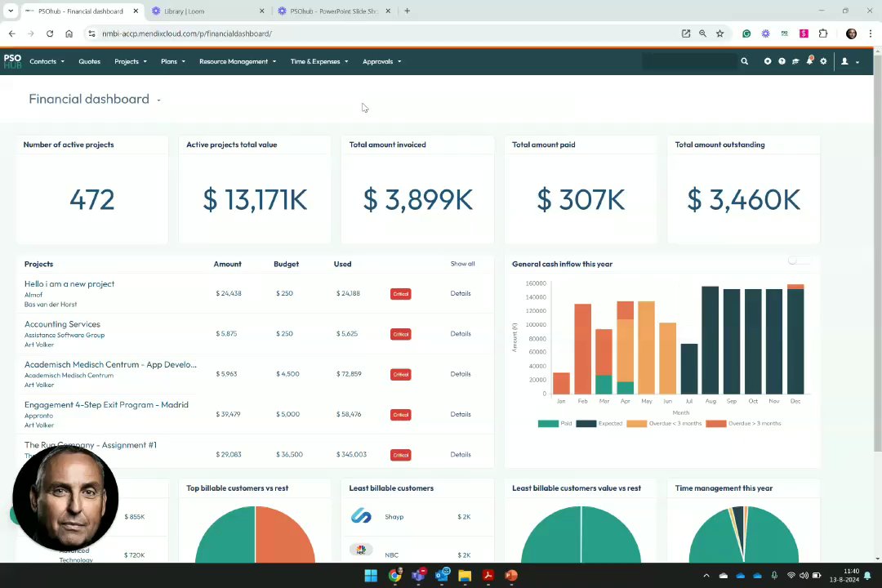The width and height of the screenshot is (882, 588).
Task: Click the search magnifier icon in PSOhub header
Action: click(744, 61)
